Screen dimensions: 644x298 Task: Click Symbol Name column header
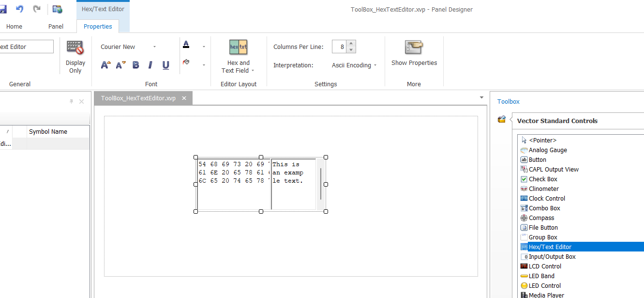pos(58,131)
